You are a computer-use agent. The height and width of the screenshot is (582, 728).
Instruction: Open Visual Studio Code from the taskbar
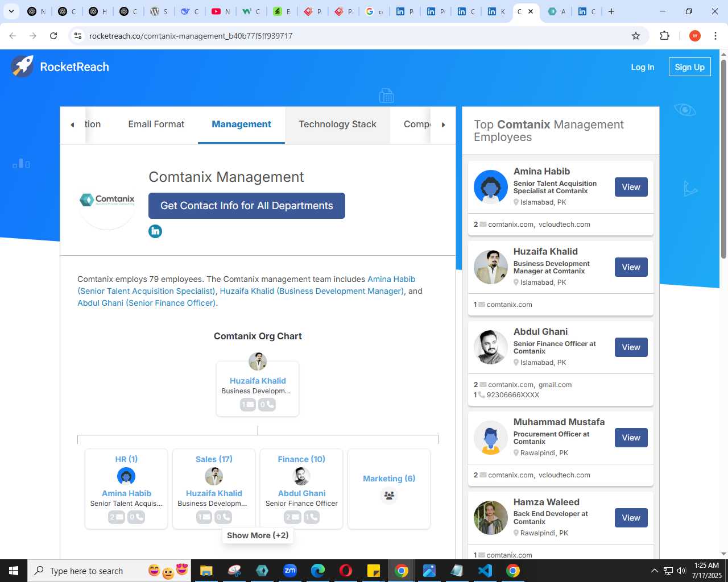pos(485,571)
